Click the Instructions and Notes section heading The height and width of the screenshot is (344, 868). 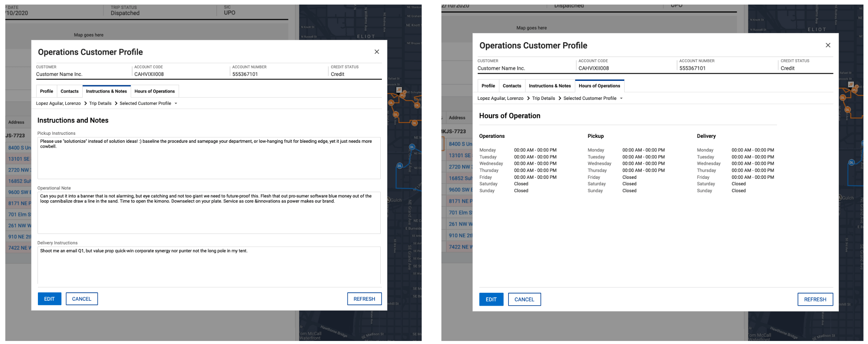(73, 120)
